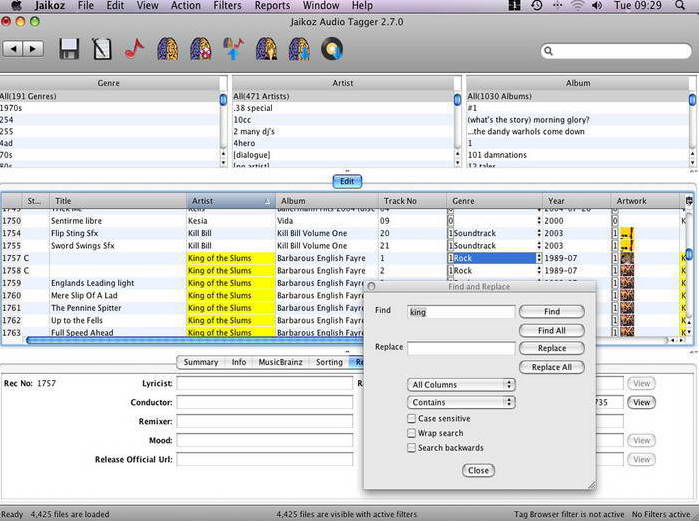Viewport: 699px width, 521px height.
Task: Sort table by Artist column header
Action: [x=230, y=201]
